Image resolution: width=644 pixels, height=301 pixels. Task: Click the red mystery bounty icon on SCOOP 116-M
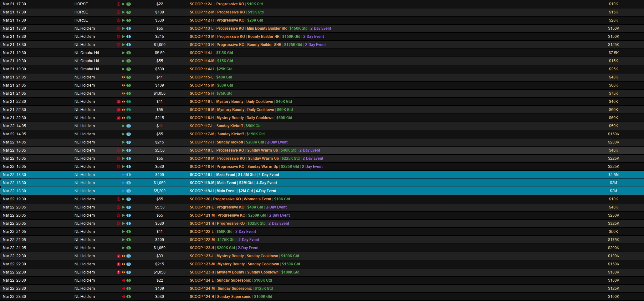coord(119,110)
